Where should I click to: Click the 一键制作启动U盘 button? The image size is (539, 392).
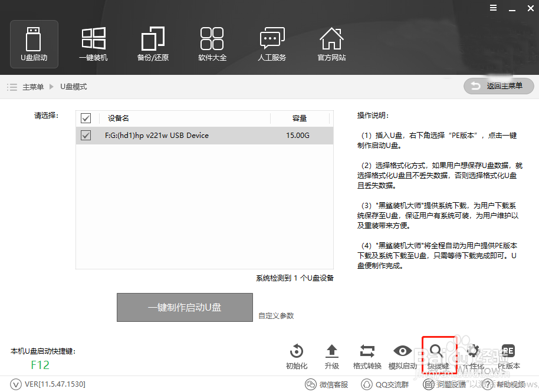click(185, 307)
